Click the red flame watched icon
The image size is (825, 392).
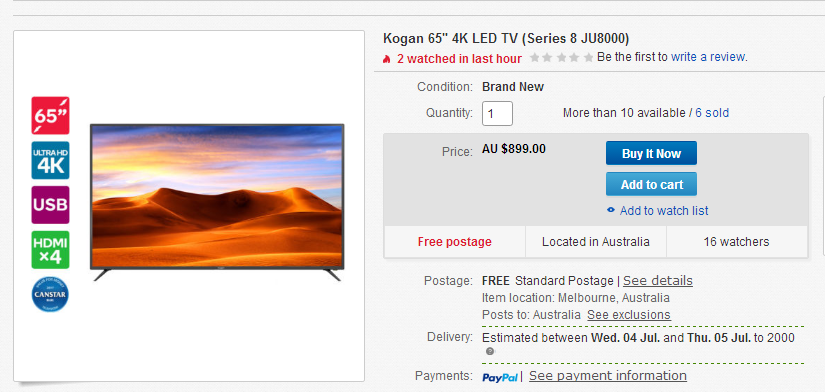pos(387,59)
